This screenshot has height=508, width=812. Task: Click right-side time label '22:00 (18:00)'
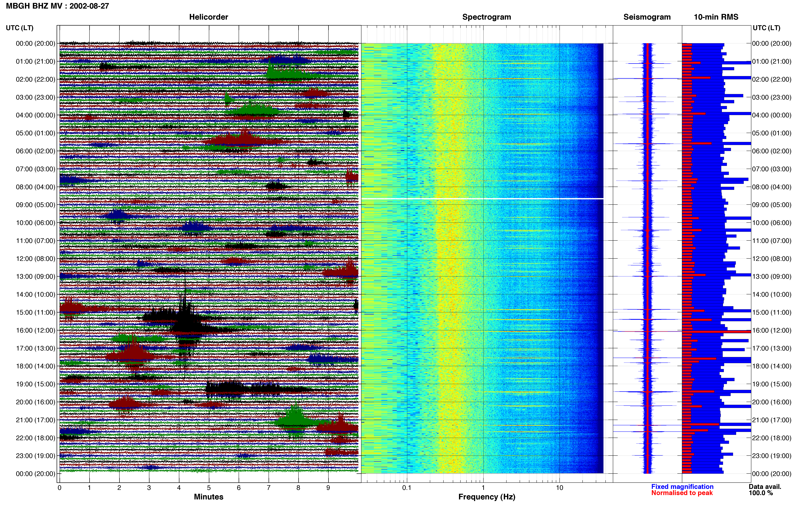coord(772,438)
